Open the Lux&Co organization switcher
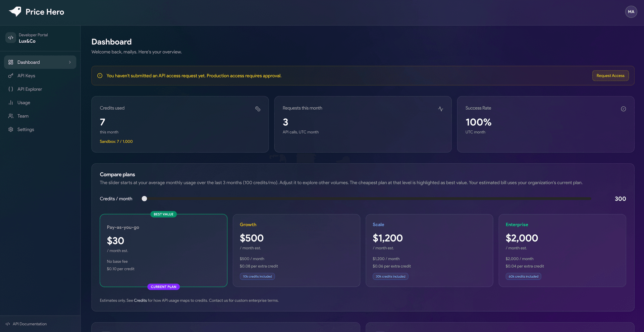Image resolution: width=644 pixels, height=332 pixels. (40, 38)
